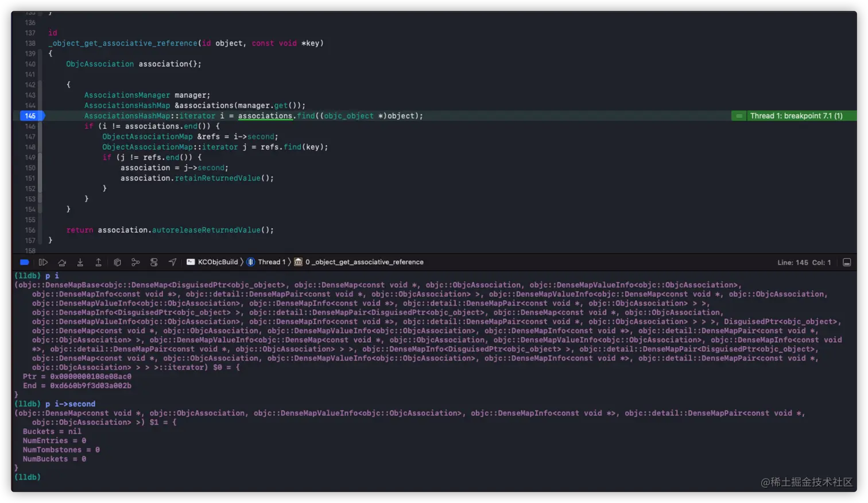Disable the breakpoint on line 145
The width and height of the screenshot is (868, 503).
[x=32, y=116]
